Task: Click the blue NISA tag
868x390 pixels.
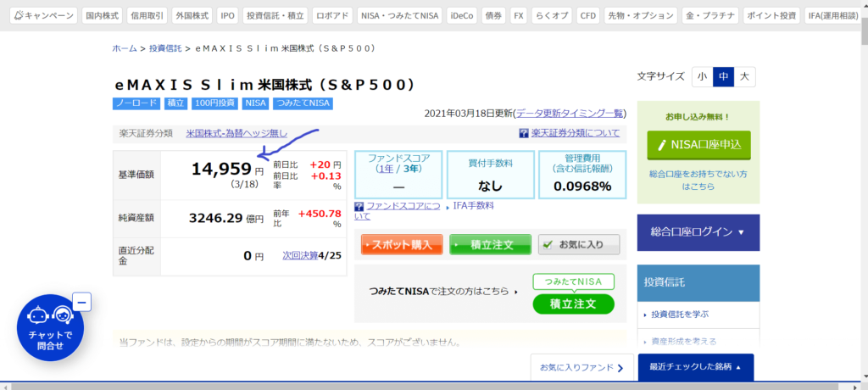Action: click(x=256, y=103)
